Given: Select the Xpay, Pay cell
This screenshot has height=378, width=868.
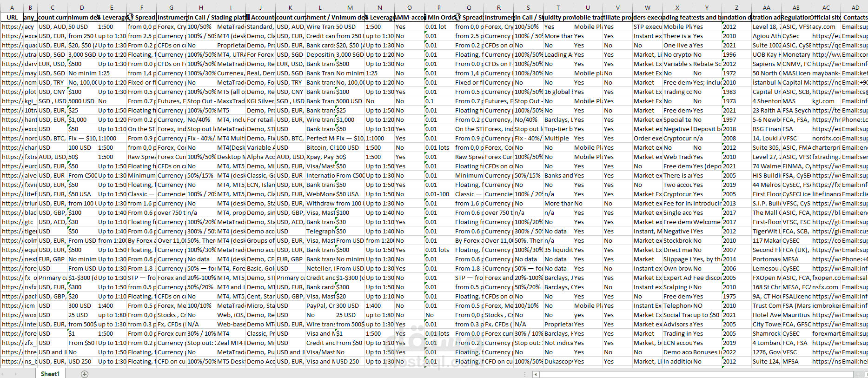Looking at the screenshot, I should [320, 157].
